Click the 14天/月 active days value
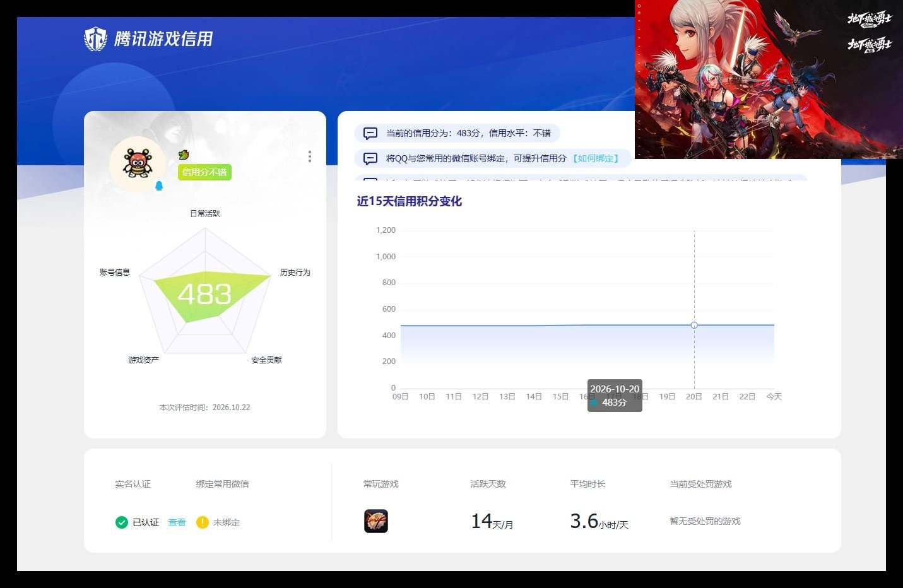 click(492, 521)
